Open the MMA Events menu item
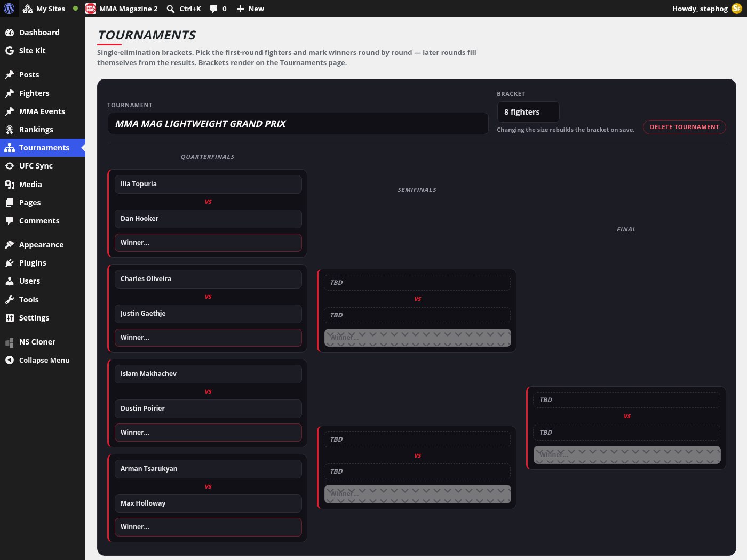The image size is (747, 560). click(x=43, y=111)
